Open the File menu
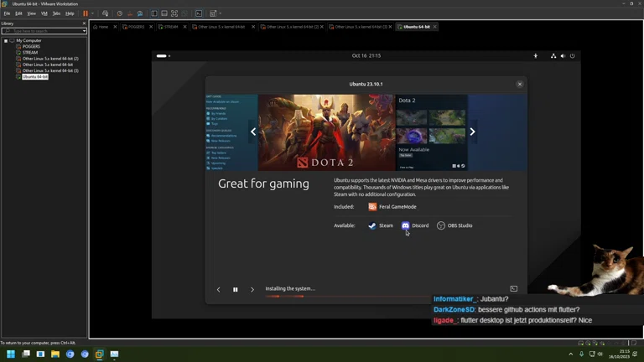The image size is (644, 362). tap(7, 13)
